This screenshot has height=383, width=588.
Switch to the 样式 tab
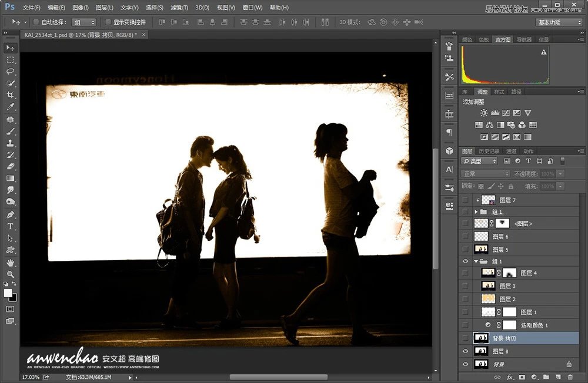pyautogui.click(x=499, y=92)
